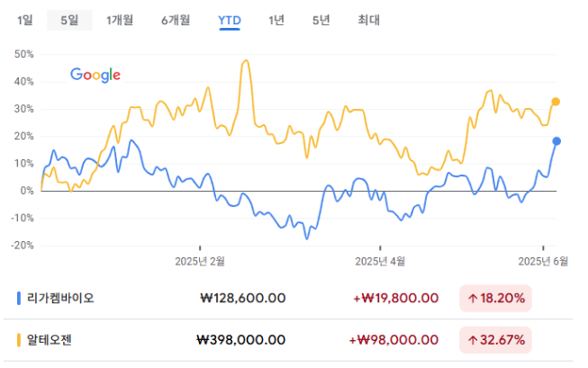Click the 20% y-axis label
588x368 pixels.
(24, 137)
